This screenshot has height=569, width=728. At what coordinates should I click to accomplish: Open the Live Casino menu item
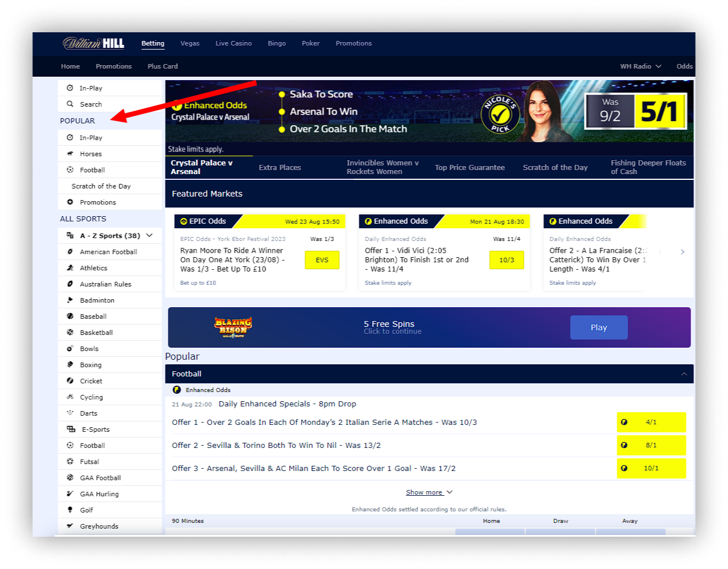point(234,43)
